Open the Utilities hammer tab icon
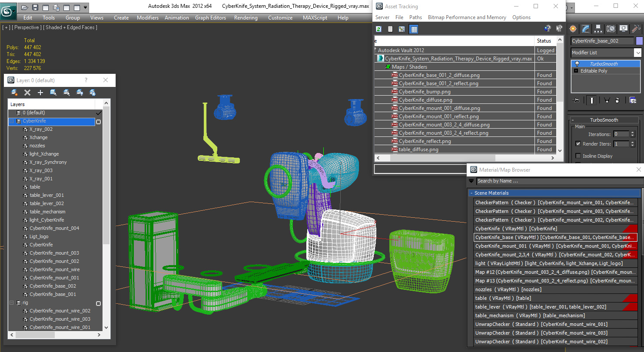Screen dimensions: 644x352 click(x=636, y=29)
